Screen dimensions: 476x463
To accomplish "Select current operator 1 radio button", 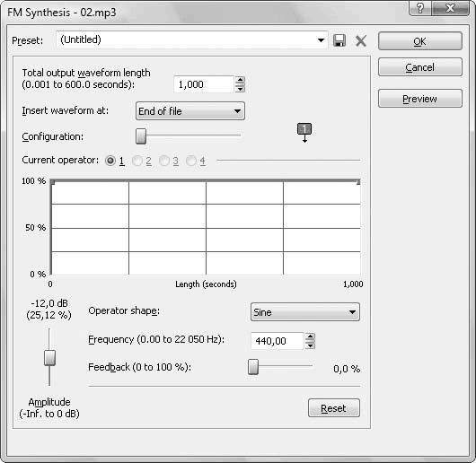I will (110, 161).
